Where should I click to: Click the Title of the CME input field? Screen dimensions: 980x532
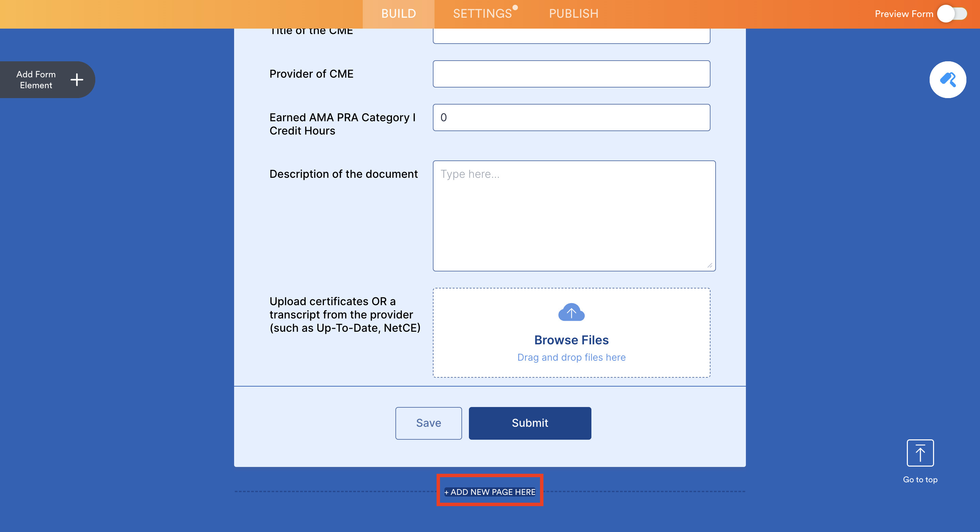tap(571, 35)
